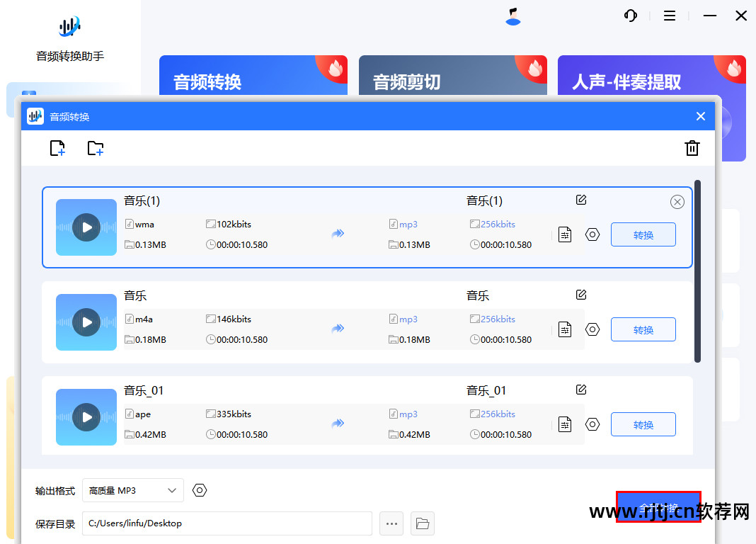756x544 pixels.
Task: Select mp3 output format in m4a row
Action: tap(403, 319)
